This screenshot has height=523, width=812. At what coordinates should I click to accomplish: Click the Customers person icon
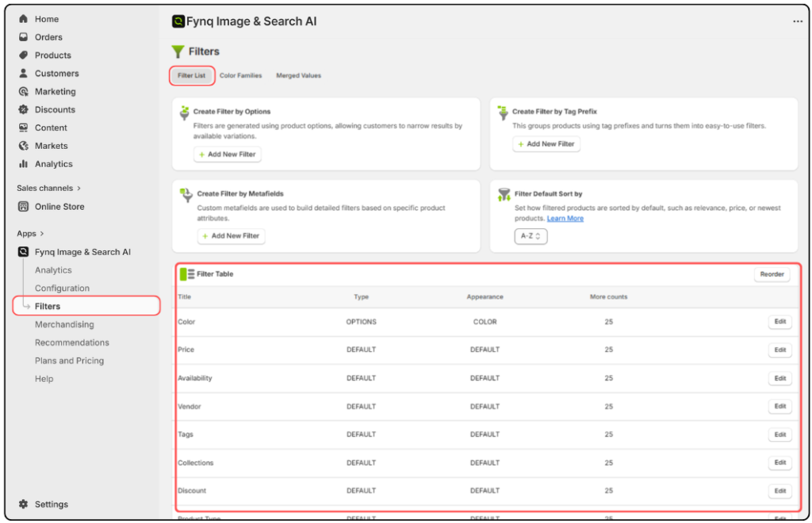tap(23, 73)
